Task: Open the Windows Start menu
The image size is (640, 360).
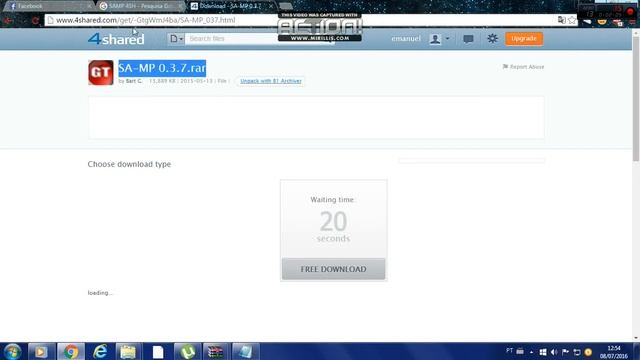Action: click(12, 351)
